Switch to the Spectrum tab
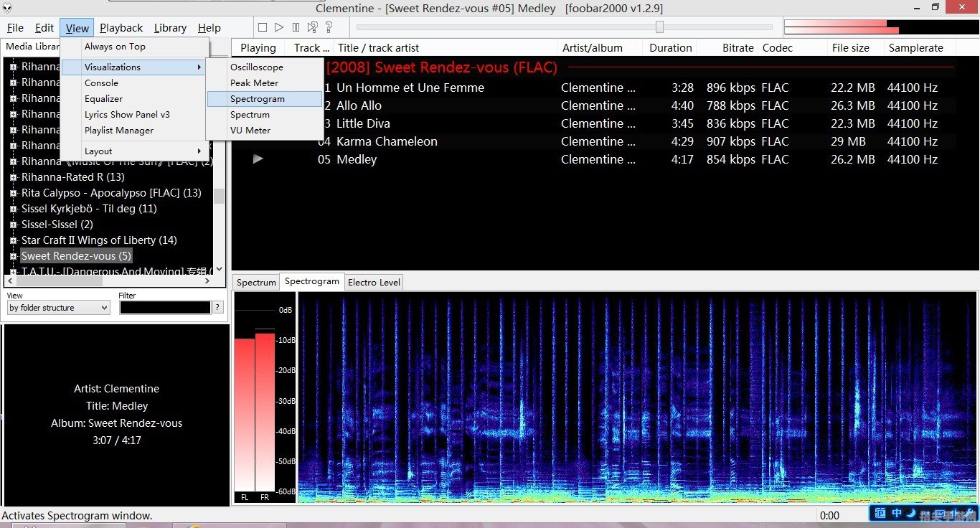 tap(256, 282)
